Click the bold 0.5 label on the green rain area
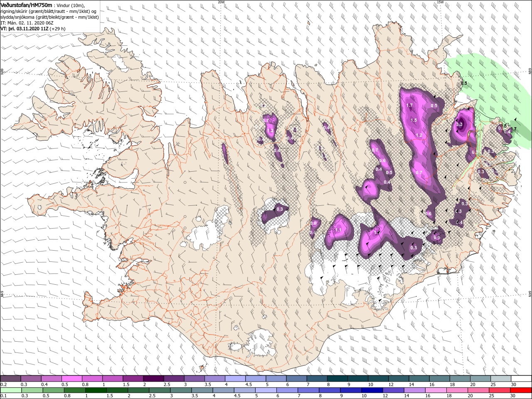Image resolution: width=532 pixels, height=399 pixels. click(464, 83)
